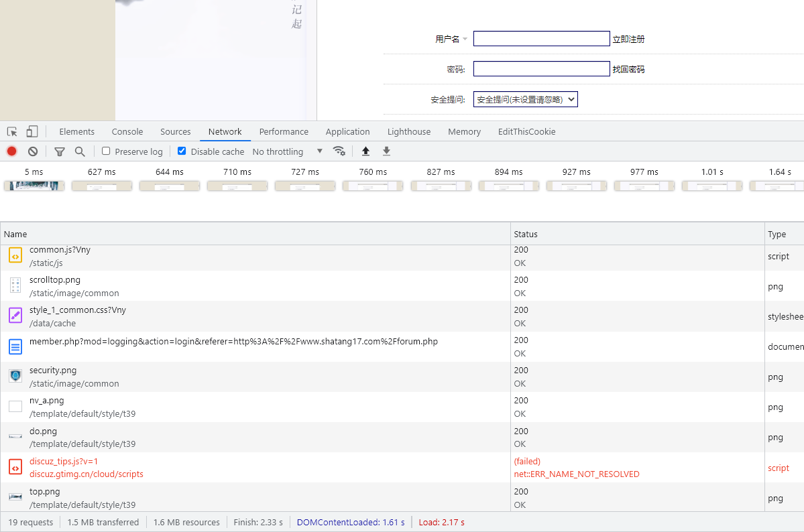Screen dimensions: 804x532
Task: Click the 找回密码 password recovery link
Action: (x=628, y=70)
